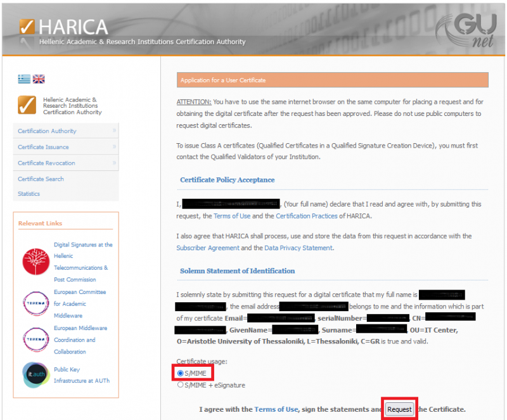Viewport: 507px width, 420px height.
Task: Open the Terms of Use link in policy acceptance
Action: (x=232, y=216)
